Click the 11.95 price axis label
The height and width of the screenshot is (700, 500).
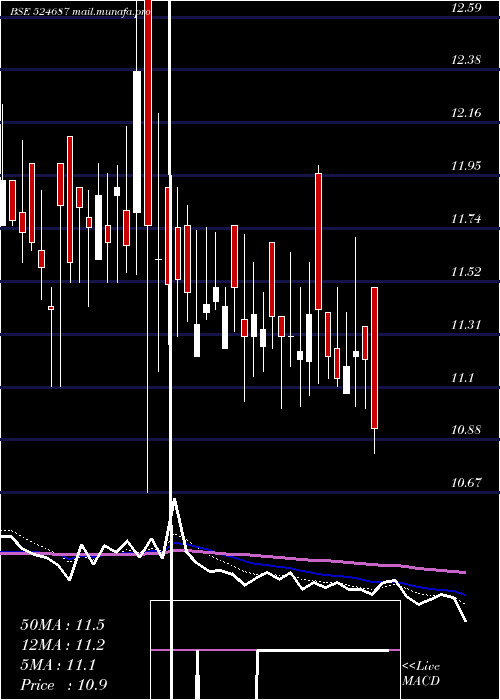(x=466, y=166)
